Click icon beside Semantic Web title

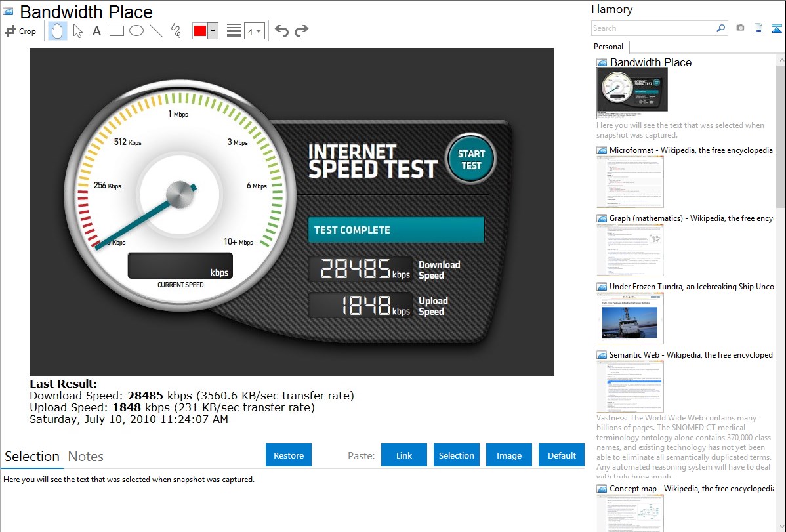click(602, 355)
